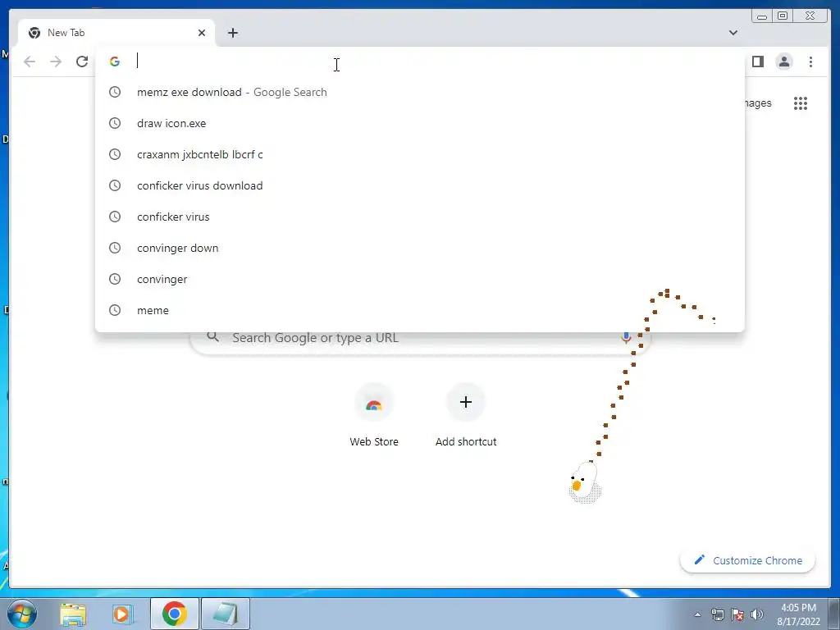Choose the convinger suggestion
Viewport: 840px width, 630px height.
[x=419, y=279]
